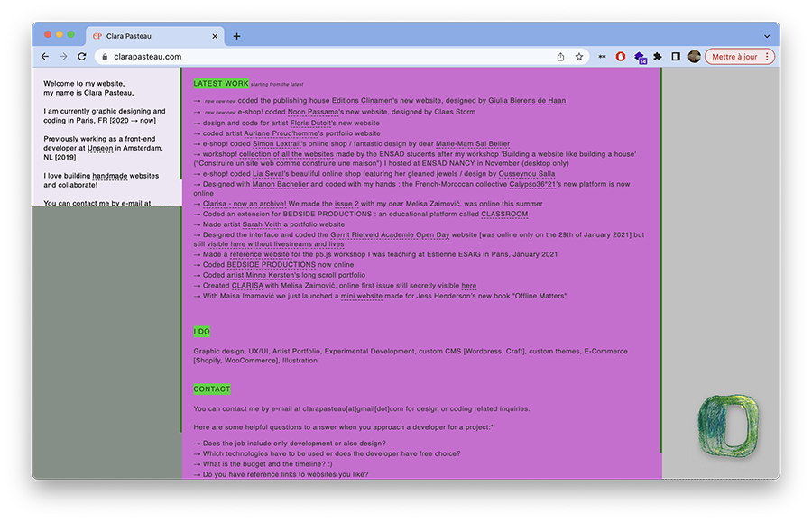The image size is (812, 522).
Task: Open the issue 2 link
Action: [x=346, y=204]
